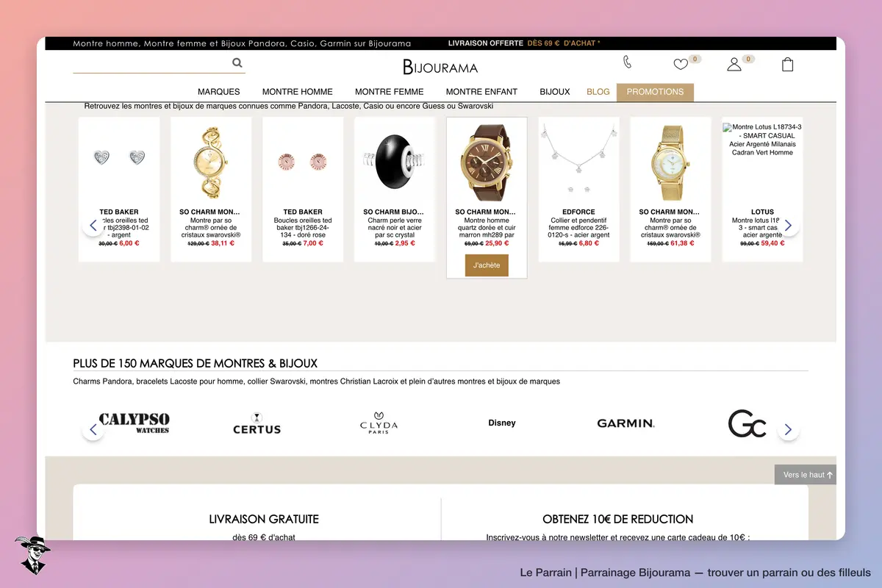Click the Vers le haut button

click(806, 475)
